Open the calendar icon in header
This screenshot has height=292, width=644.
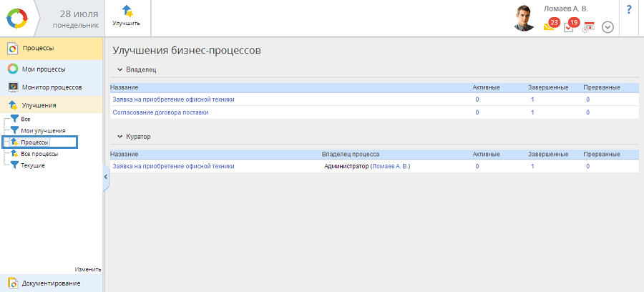(x=588, y=27)
